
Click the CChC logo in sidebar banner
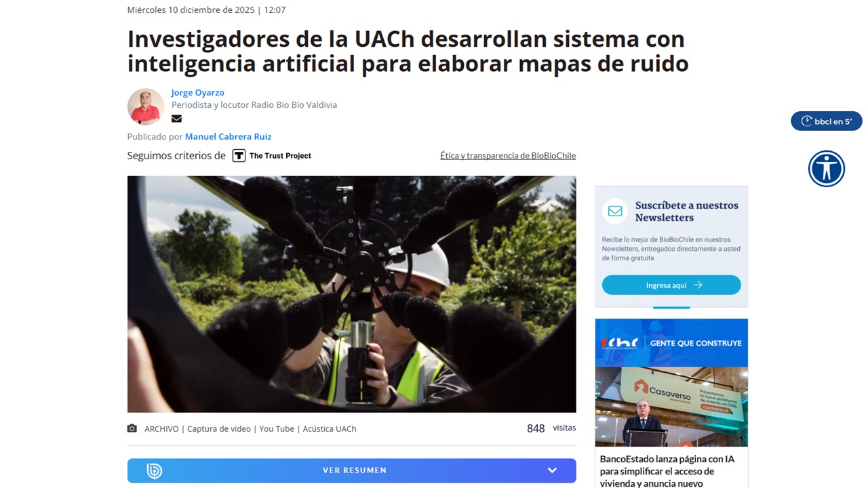point(620,343)
